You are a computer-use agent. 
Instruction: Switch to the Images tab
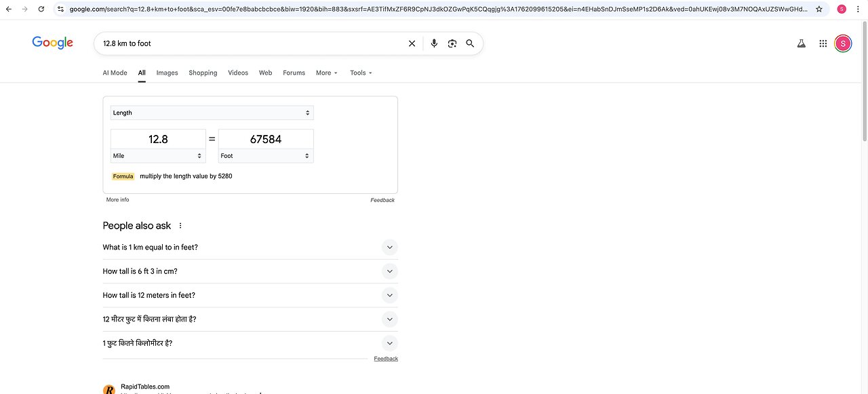click(x=167, y=73)
